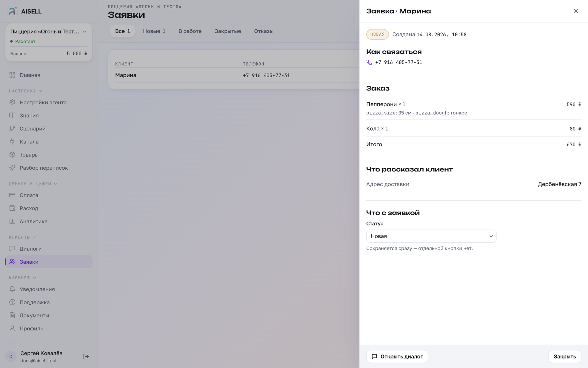
Task: Open Товары box icon
Action: coord(12,155)
